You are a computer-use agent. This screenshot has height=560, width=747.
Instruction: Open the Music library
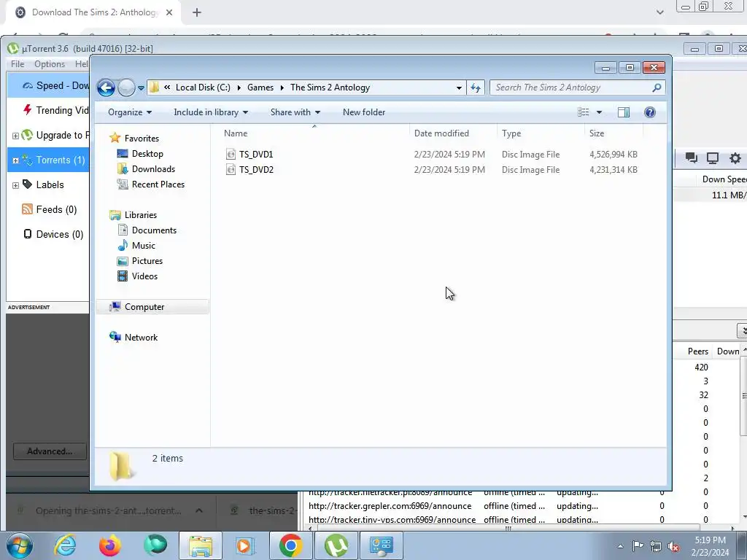(x=144, y=246)
